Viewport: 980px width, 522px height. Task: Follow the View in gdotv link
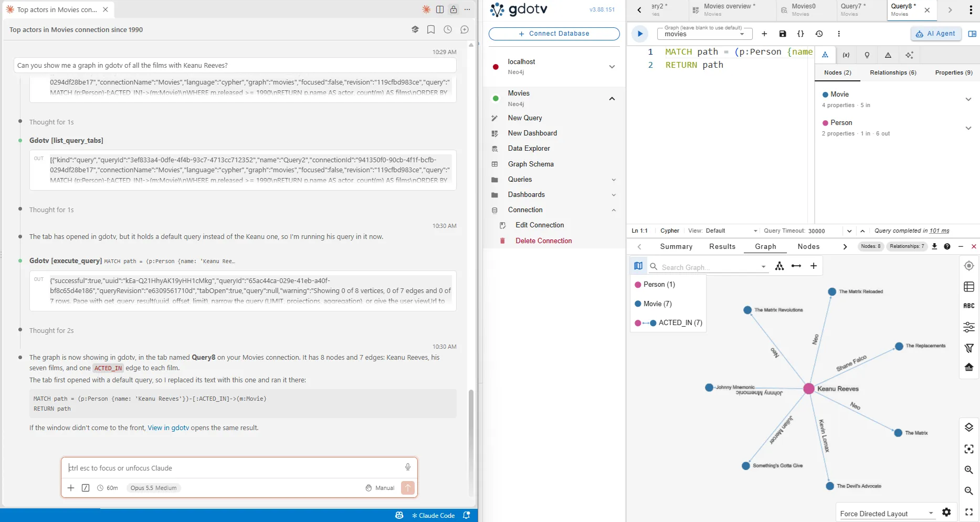pyautogui.click(x=168, y=427)
